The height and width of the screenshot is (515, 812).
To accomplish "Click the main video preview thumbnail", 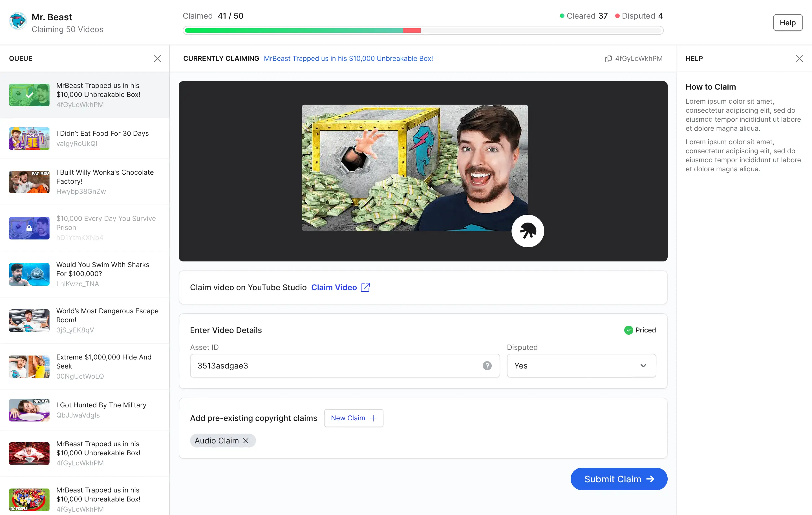I will click(x=415, y=168).
